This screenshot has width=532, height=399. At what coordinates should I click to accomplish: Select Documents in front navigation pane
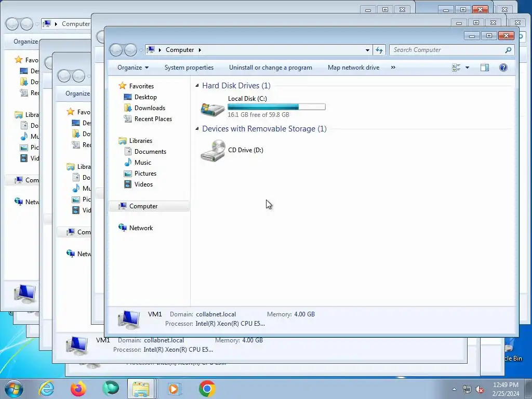click(x=150, y=152)
